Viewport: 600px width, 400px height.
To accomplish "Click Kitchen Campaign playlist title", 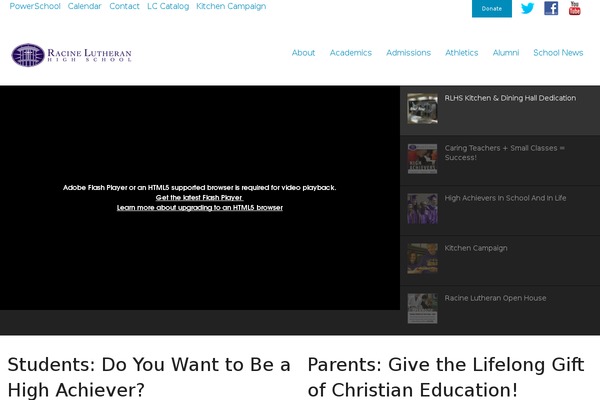I will click(476, 248).
